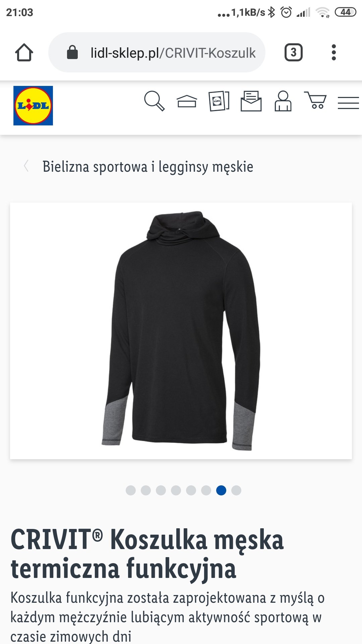Open Bielizna sportowa i legginsy męskie link
Viewport: 362px width, 644px height.
click(x=148, y=167)
